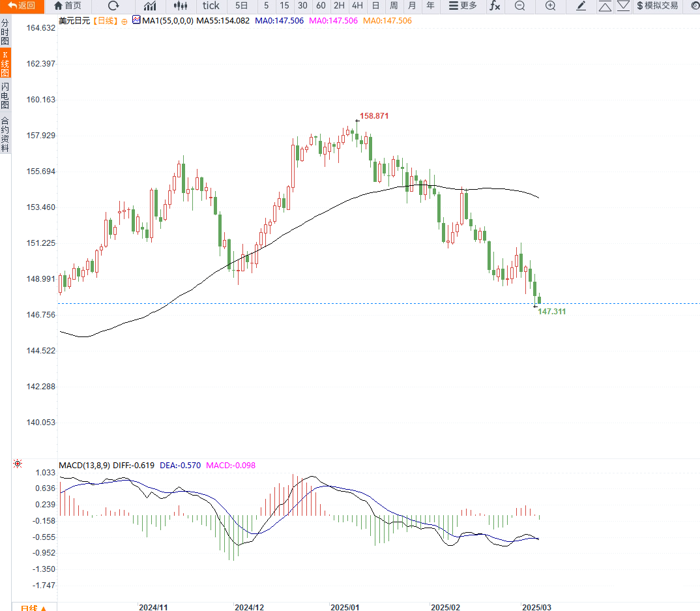700x611 pixels.
Task: Select the 4H period
Action: tap(357, 6)
